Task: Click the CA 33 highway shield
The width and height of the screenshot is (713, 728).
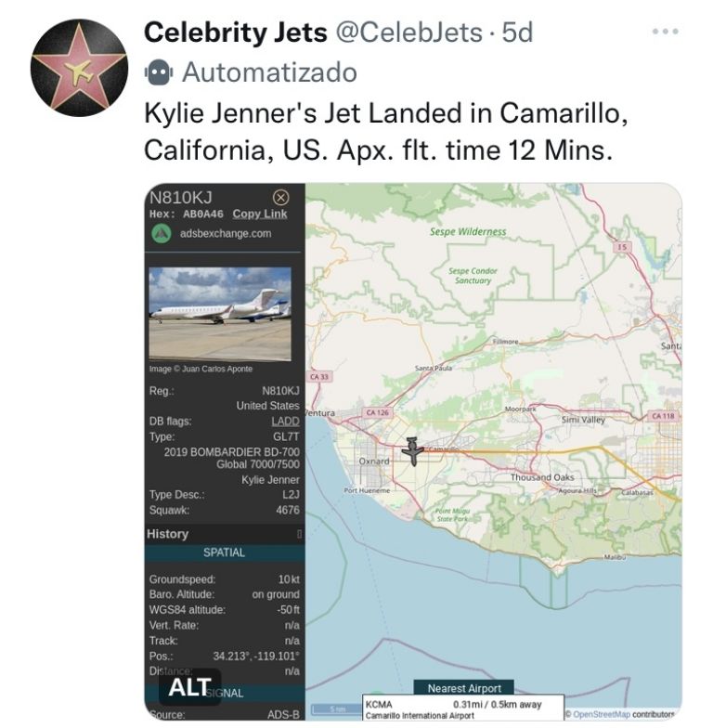Action: coord(318,376)
